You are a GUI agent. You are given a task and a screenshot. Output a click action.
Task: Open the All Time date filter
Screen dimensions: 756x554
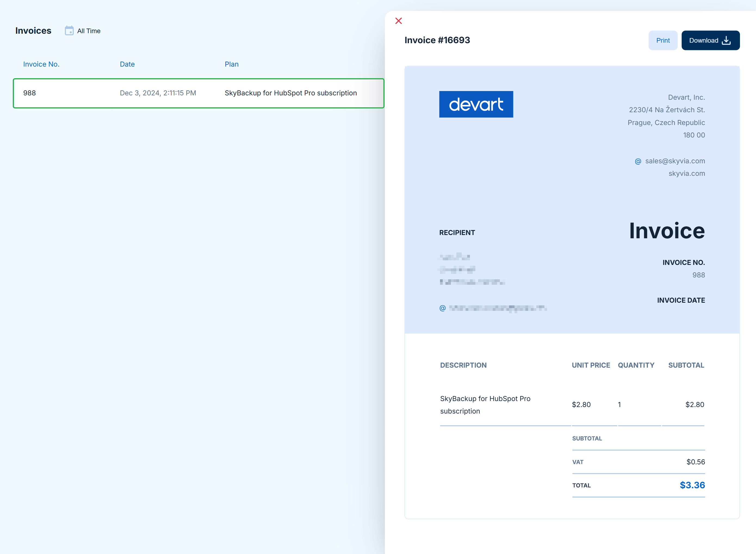coord(83,31)
